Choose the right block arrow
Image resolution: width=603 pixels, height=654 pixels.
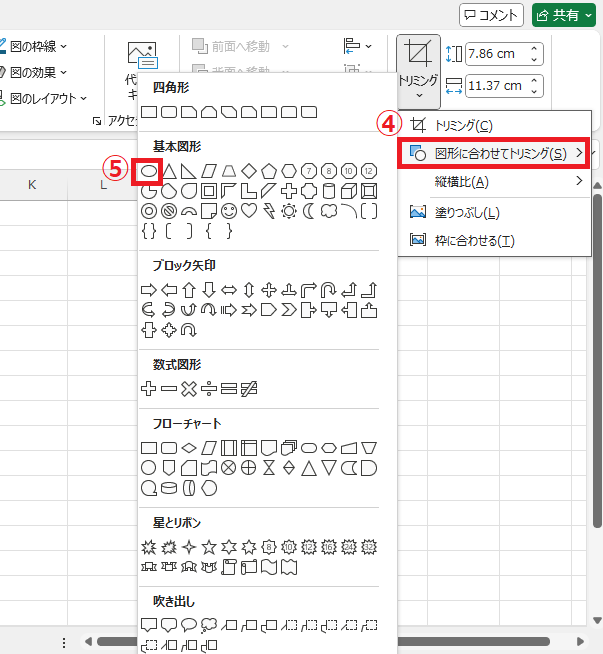click(x=149, y=289)
